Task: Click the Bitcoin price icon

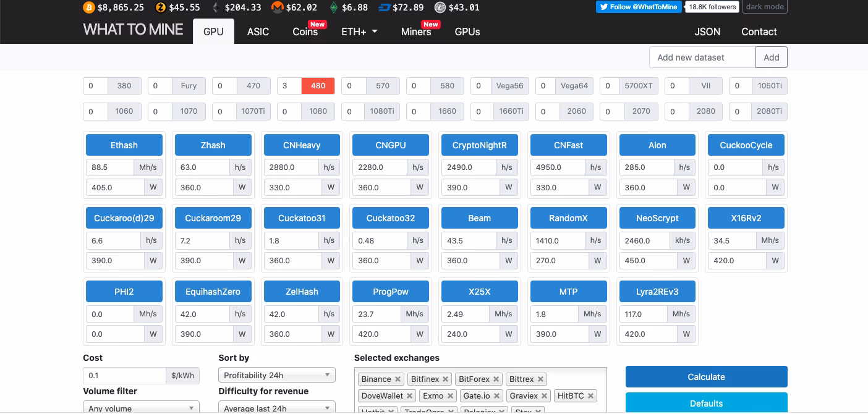Action: point(89,7)
